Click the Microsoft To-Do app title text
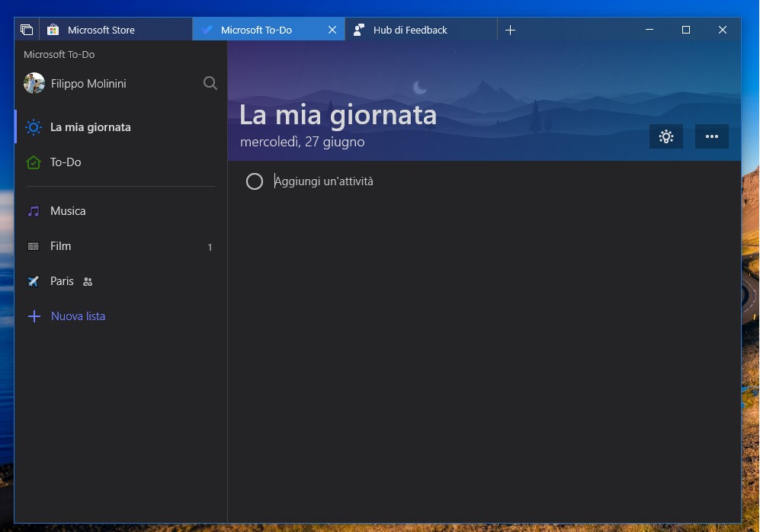760x532 pixels. 59,54
